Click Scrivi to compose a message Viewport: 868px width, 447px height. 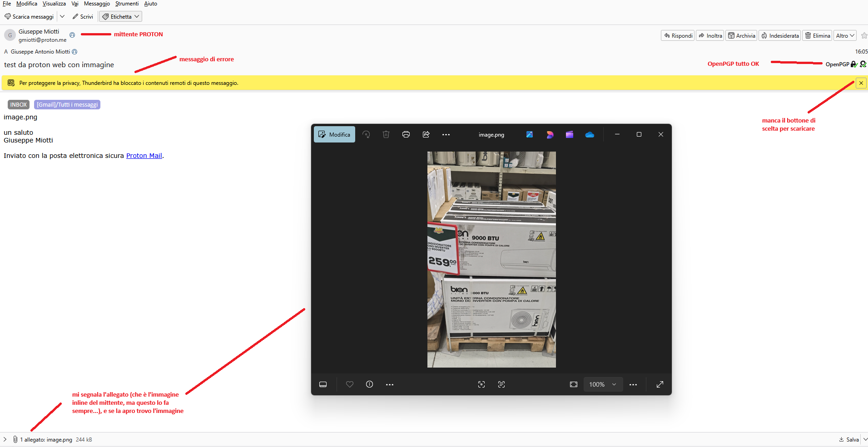coord(83,17)
